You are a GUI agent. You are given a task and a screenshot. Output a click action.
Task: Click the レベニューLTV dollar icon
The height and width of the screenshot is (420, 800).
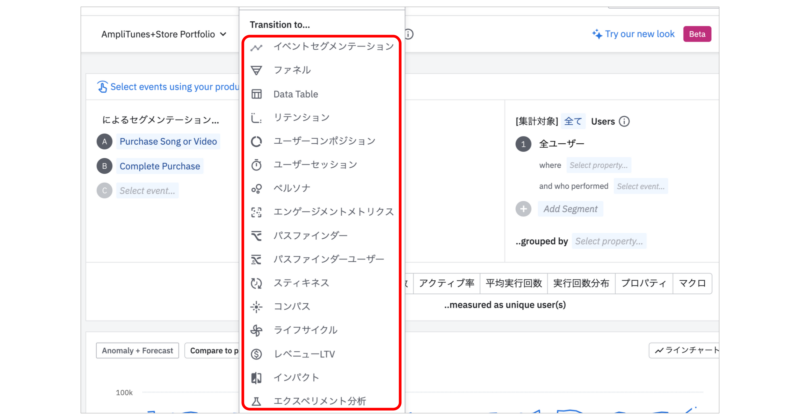[257, 354]
